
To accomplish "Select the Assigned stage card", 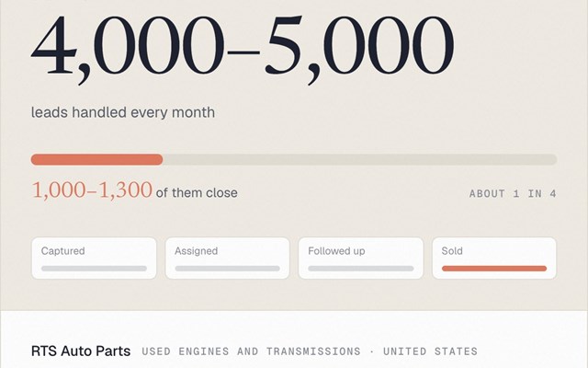I will point(227,258).
